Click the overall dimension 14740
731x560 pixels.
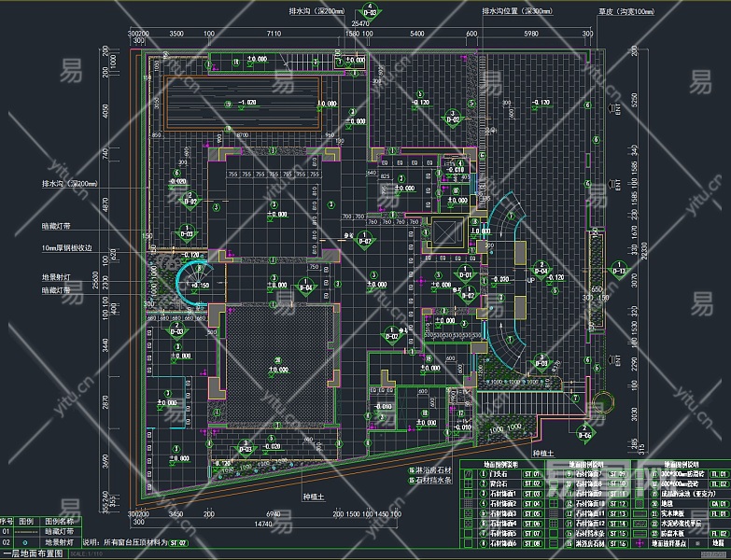[263, 524]
